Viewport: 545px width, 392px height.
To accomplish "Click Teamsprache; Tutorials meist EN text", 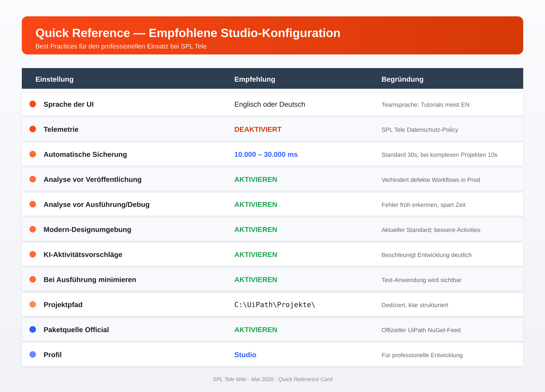I will point(425,105).
